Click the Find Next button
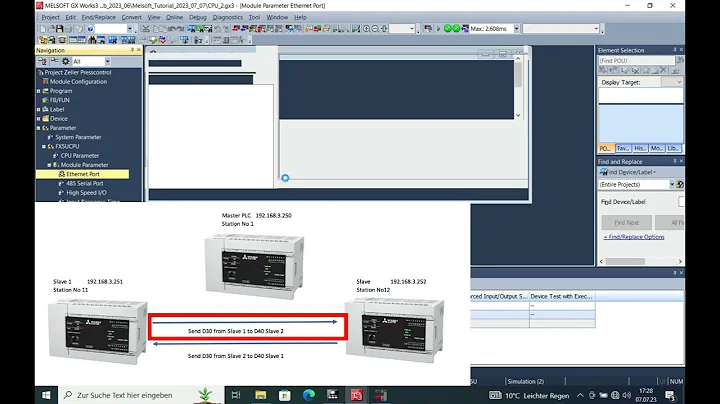Screen dimensions: 720x404 [x=626, y=222]
